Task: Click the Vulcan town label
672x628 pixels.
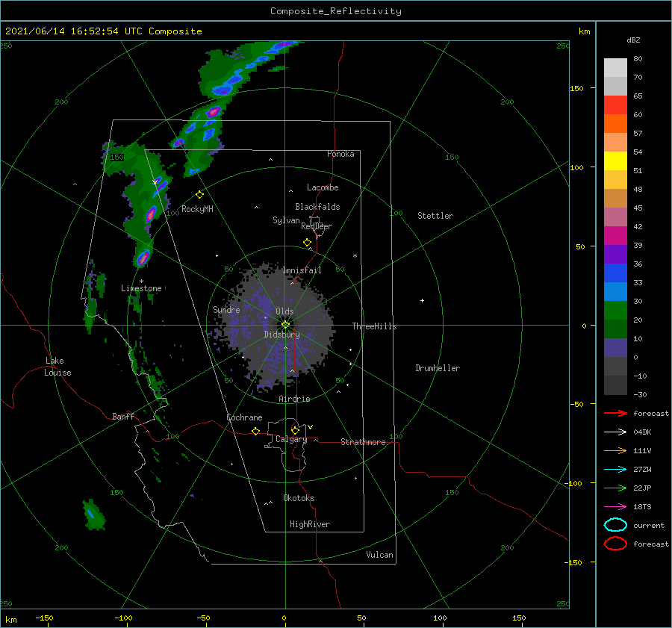Action: pyautogui.click(x=380, y=555)
